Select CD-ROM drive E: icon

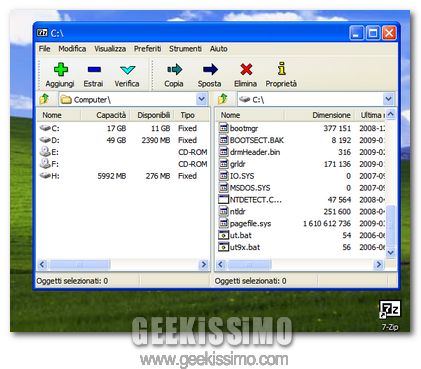45,152
